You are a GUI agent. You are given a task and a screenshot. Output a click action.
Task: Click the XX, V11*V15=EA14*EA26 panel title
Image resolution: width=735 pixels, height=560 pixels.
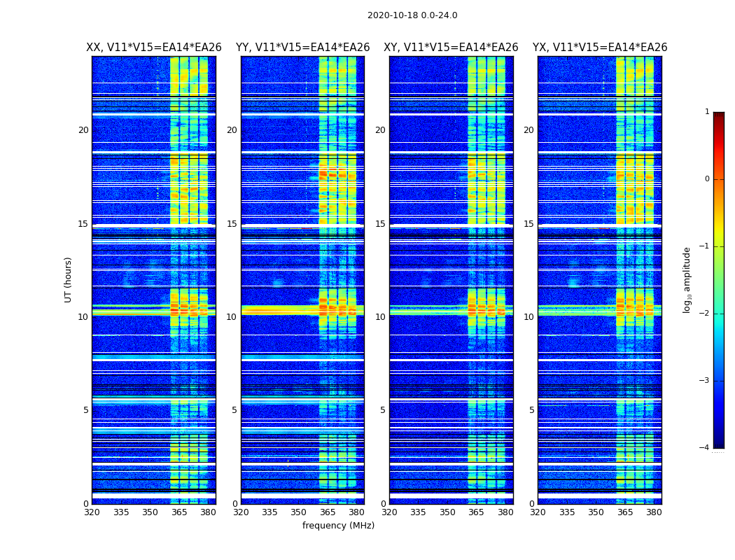click(154, 48)
